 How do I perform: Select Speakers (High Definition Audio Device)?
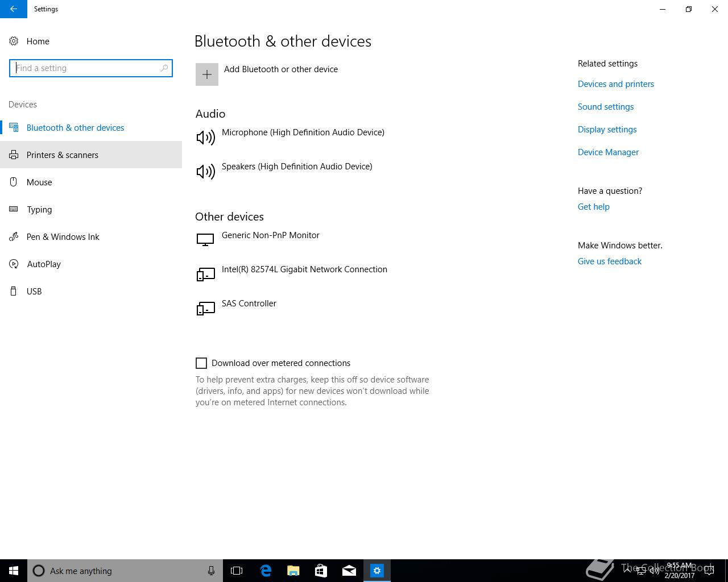coord(297,167)
